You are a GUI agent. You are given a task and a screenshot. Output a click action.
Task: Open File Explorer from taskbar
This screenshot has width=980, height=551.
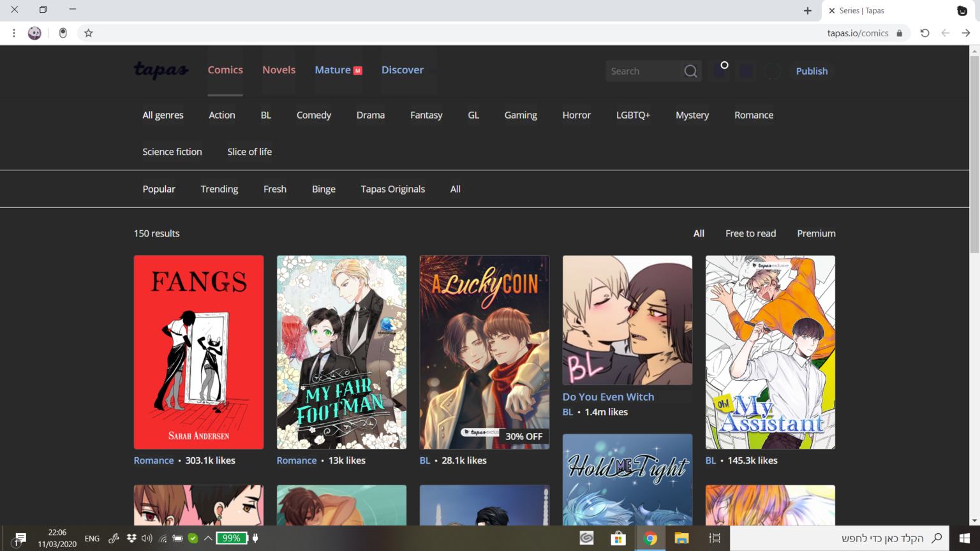pos(681,538)
